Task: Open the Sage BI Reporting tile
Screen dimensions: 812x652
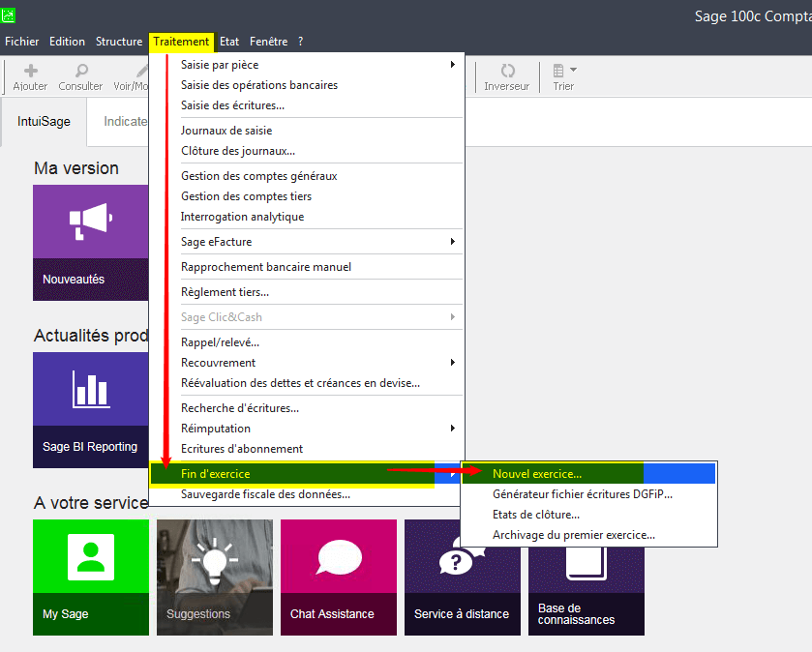Action: [x=91, y=409]
